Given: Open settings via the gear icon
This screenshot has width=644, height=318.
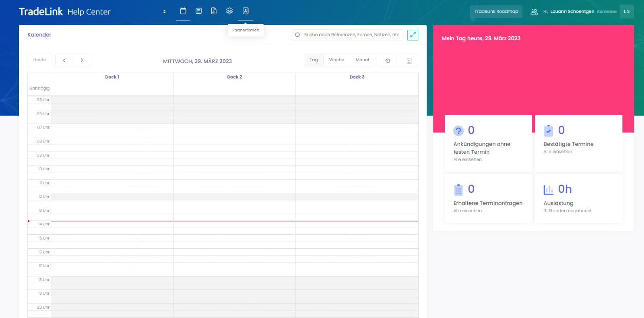Looking at the screenshot, I should tap(229, 11).
